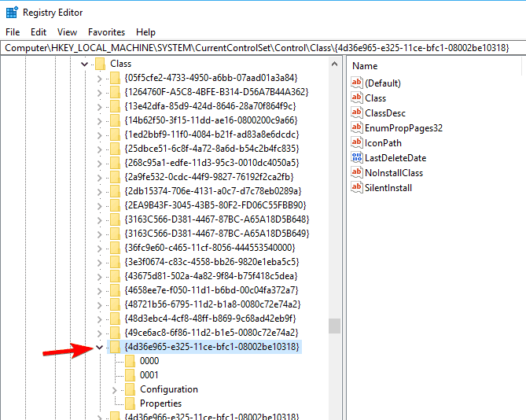Click the binary icon next to LastDeleteDate
Viewport: 526px width, 420px height.
tap(357, 157)
